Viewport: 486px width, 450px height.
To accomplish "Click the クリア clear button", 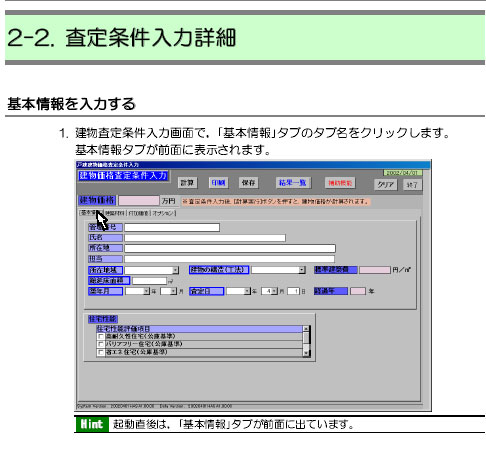I will (x=386, y=185).
